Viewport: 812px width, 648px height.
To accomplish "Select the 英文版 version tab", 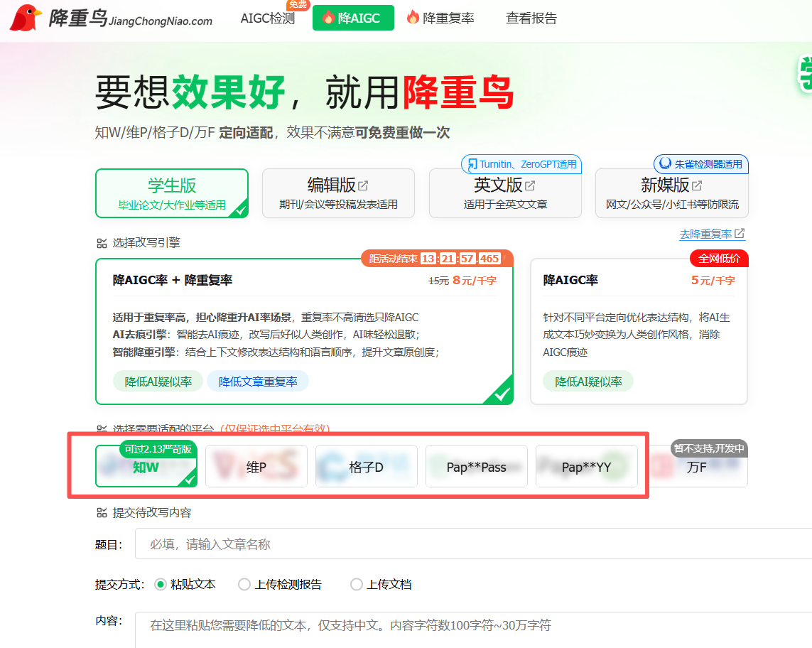I will click(505, 193).
